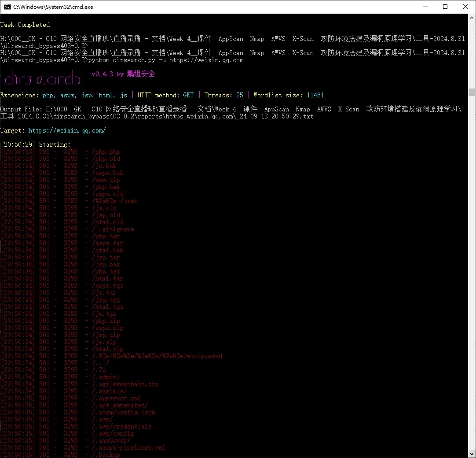Click the cmd.exe icon in title bar
The height and width of the screenshot is (458, 476).
point(7,7)
